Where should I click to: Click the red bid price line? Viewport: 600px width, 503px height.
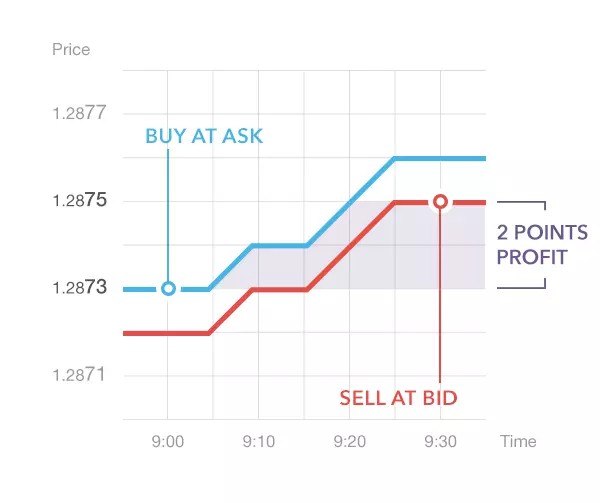pos(350,246)
